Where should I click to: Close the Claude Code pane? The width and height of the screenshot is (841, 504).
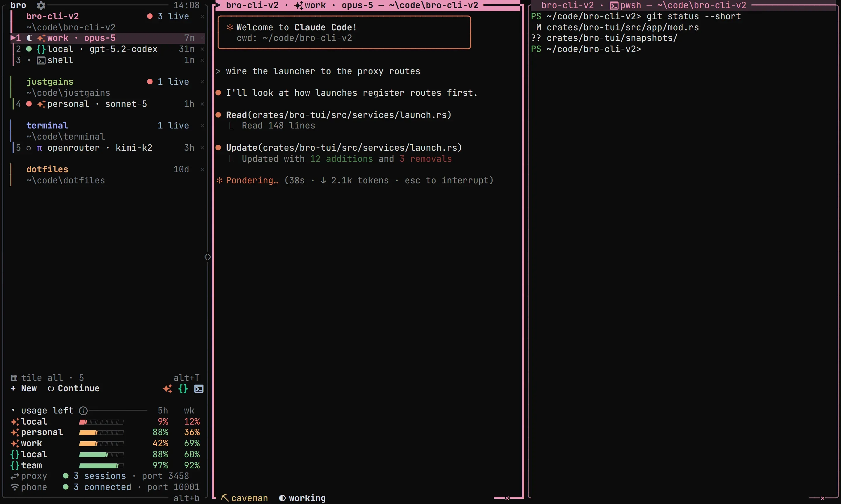pyautogui.click(x=507, y=498)
